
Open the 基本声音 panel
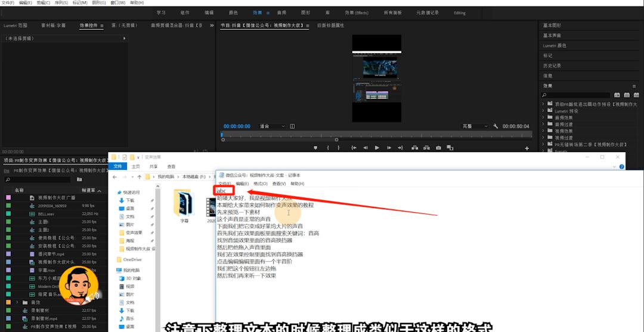(552, 36)
